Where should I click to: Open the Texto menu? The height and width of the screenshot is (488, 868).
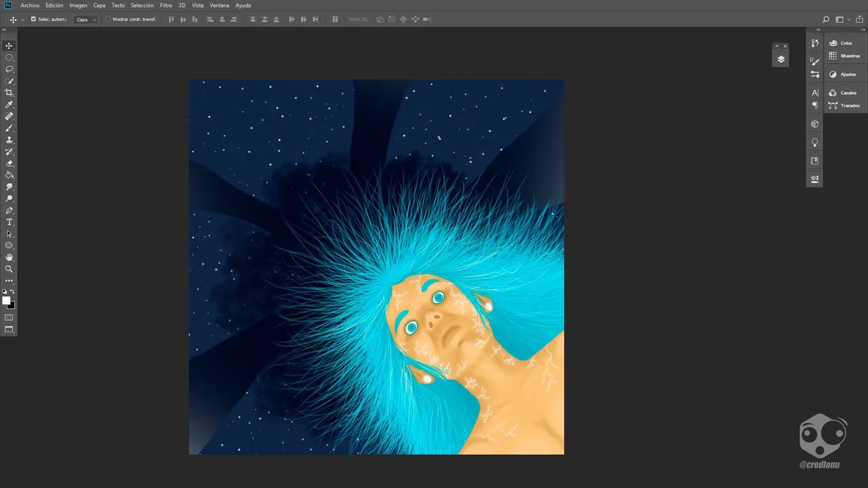click(118, 5)
